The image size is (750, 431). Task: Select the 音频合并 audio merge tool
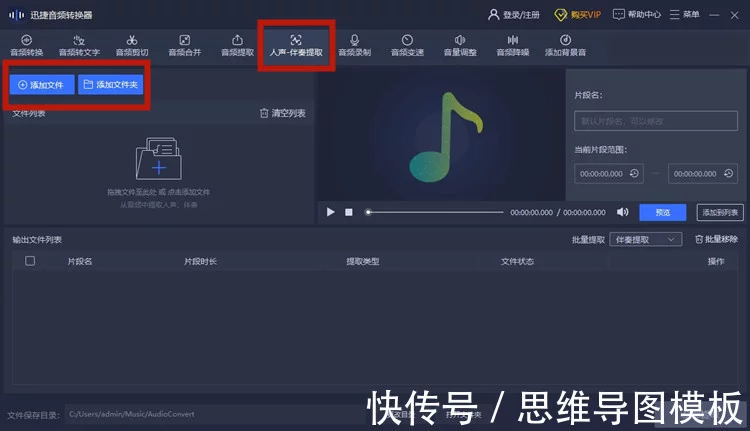(185, 46)
